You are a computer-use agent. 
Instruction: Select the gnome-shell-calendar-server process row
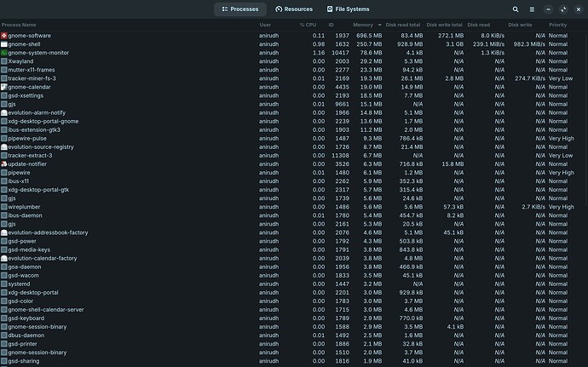[292, 310]
